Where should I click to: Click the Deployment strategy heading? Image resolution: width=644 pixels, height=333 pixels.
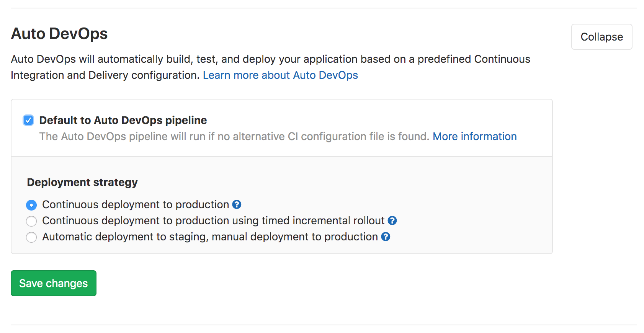[x=82, y=183]
